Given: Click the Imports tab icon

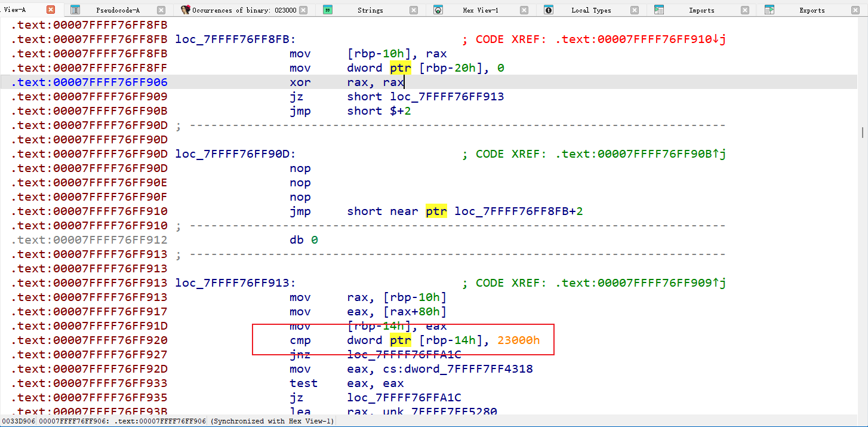Looking at the screenshot, I should pyautogui.click(x=659, y=10).
